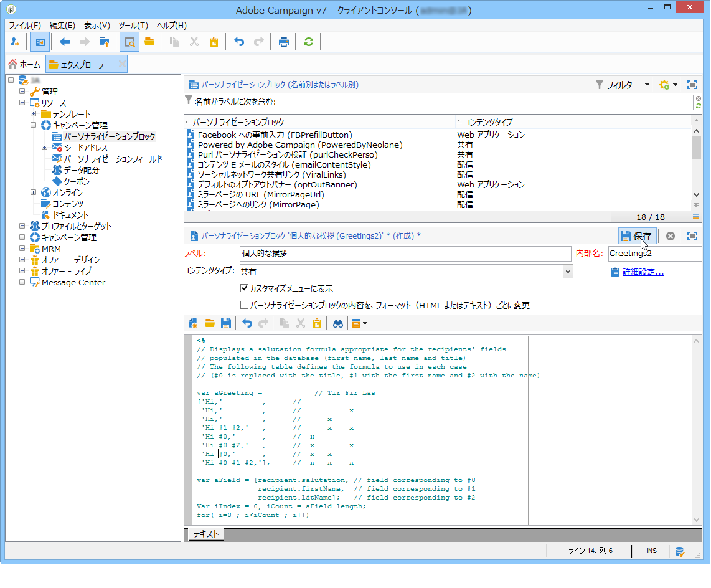This screenshot has width=711, height=588.
Task: Click the refresh icon in main toolbar
Action: pyautogui.click(x=308, y=42)
